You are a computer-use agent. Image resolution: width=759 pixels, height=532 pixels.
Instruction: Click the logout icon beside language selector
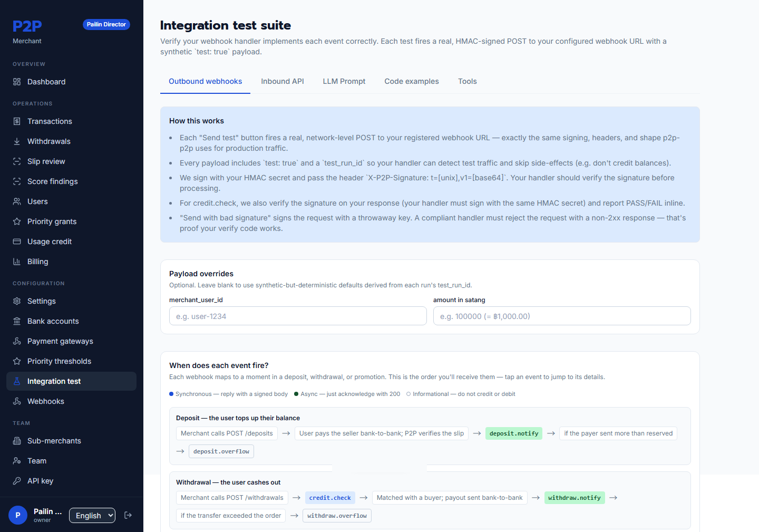pos(128,515)
